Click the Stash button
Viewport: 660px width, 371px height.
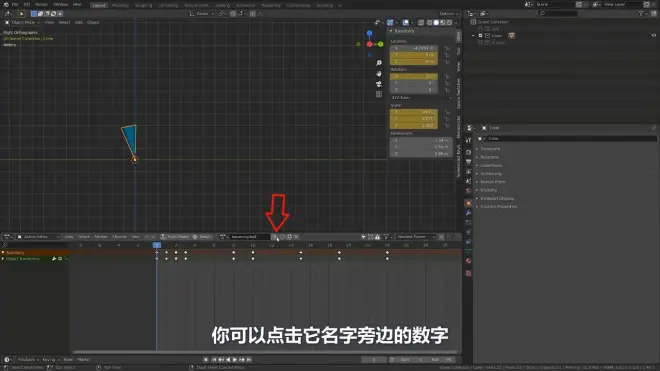202,237
